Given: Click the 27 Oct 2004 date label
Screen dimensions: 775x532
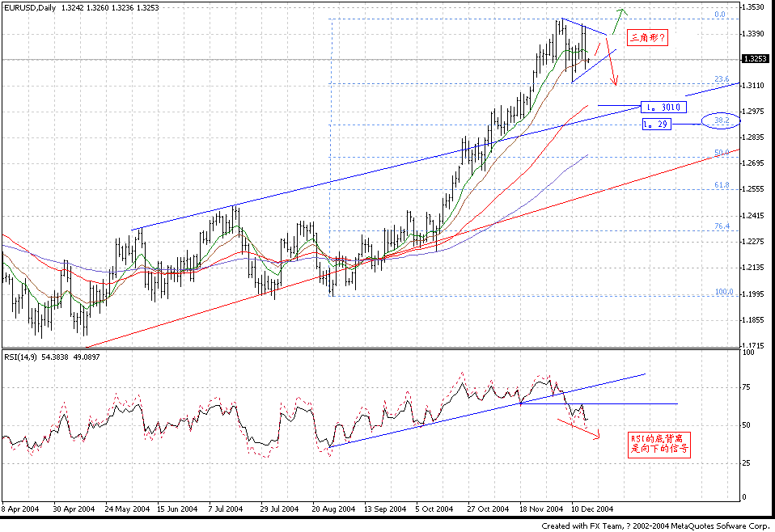Looking at the screenshot, I should [489, 509].
